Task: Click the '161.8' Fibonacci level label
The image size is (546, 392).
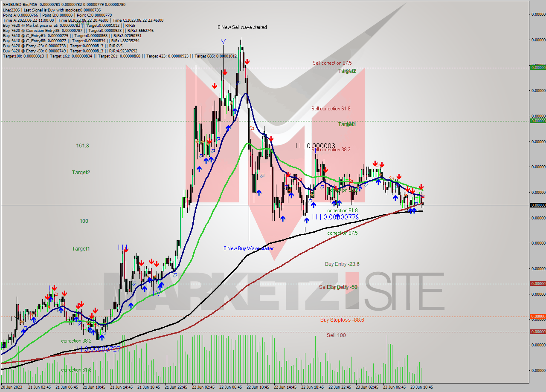Action: pos(83,146)
